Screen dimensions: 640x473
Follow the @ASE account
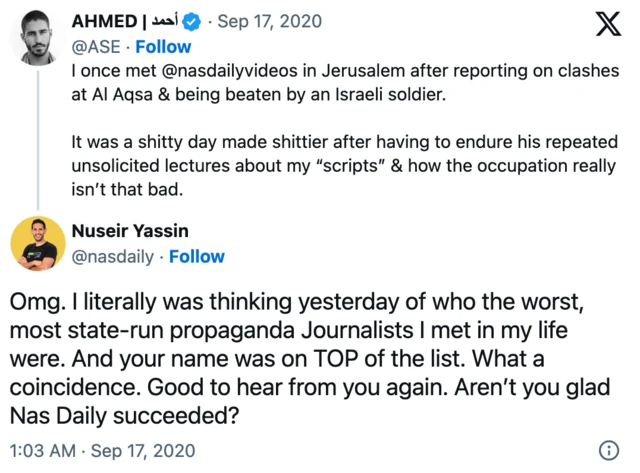click(x=163, y=46)
